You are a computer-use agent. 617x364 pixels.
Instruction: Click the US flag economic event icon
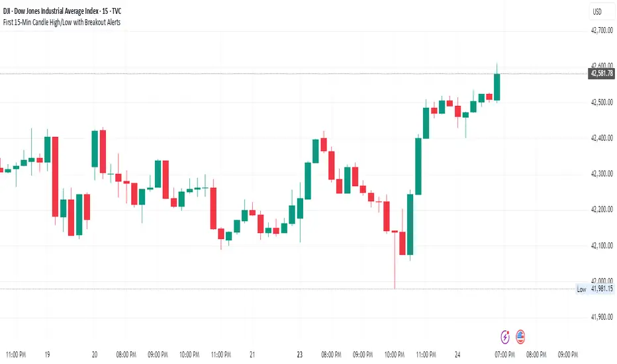point(520,336)
